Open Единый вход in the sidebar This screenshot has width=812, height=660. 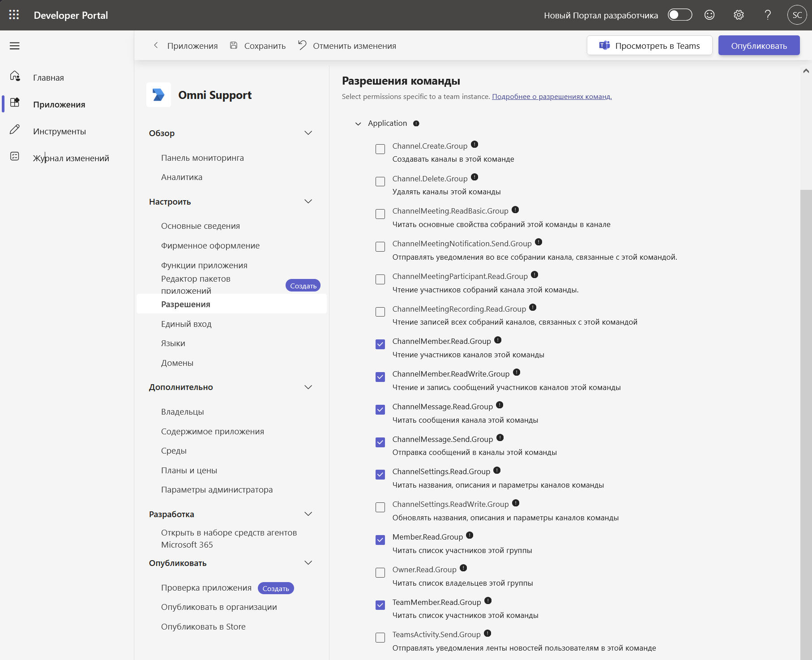pyautogui.click(x=186, y=324)
